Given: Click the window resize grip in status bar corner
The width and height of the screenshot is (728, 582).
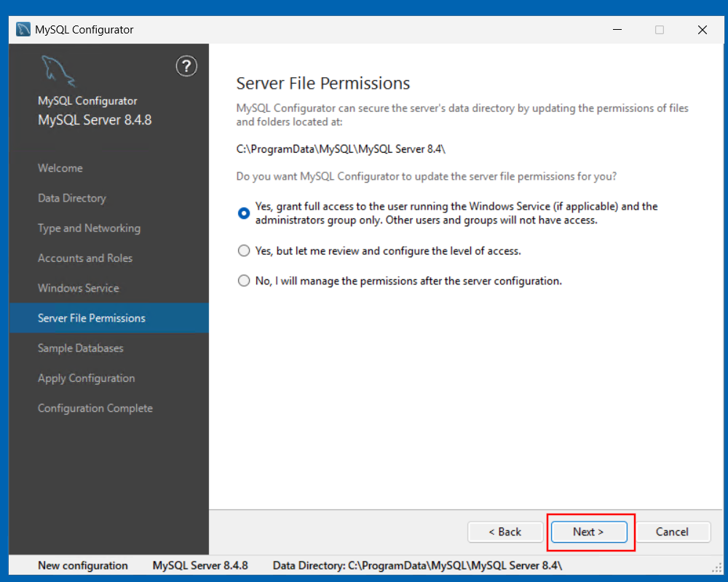Looking at the screenshot, I should pyautogui.click(x=717, y=568).
